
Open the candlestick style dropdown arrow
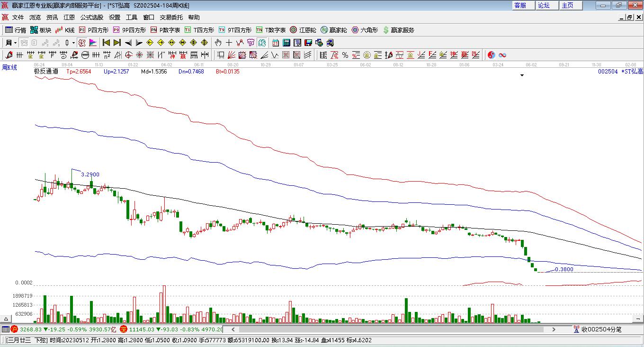tap(73, 43)
